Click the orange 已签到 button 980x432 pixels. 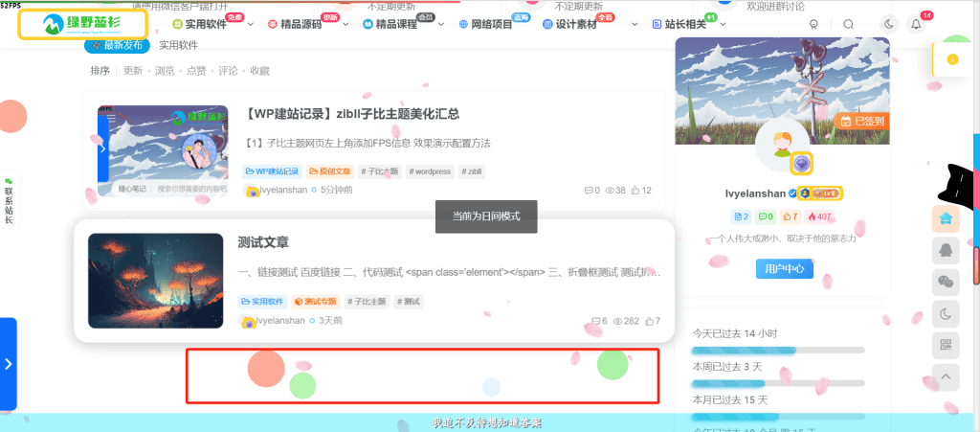pyautogui.click(x=862, y=121)
